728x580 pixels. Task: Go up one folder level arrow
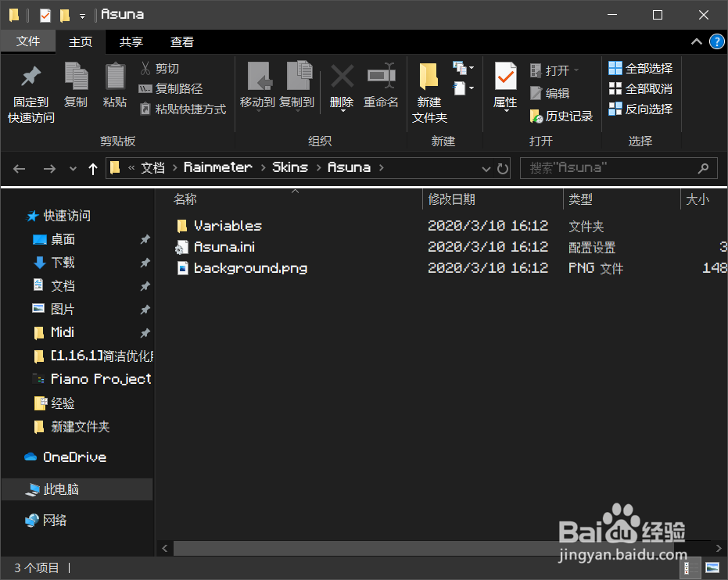pyautogui.click(x=93, y=169)
